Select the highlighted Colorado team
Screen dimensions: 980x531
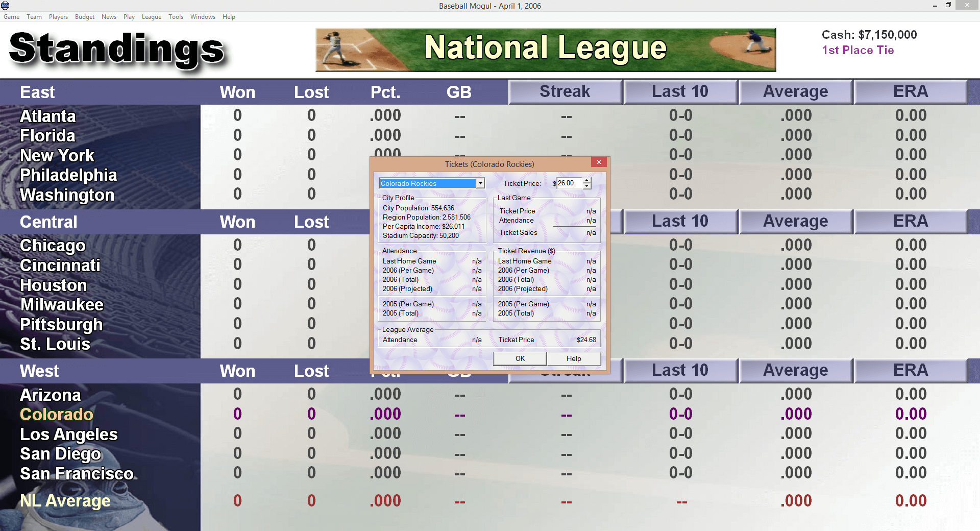pyautogui.click(x=57, y=414)
